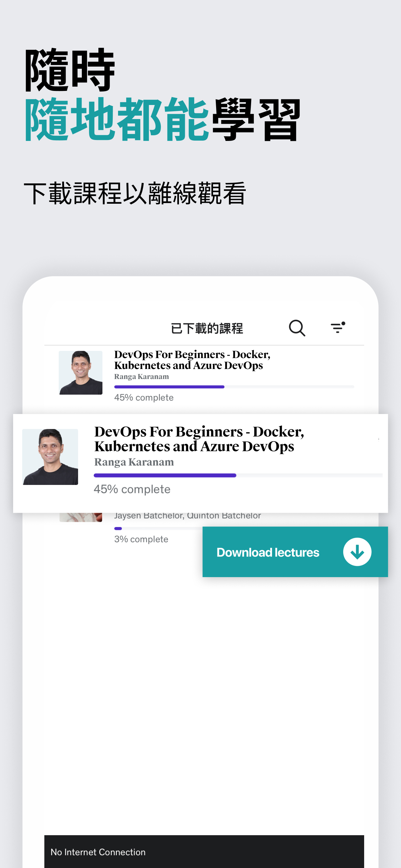Select the small Ranga Karanam instructor thumbnail
This screenshot has width=401, height=868.
click(x=81, y=373)
